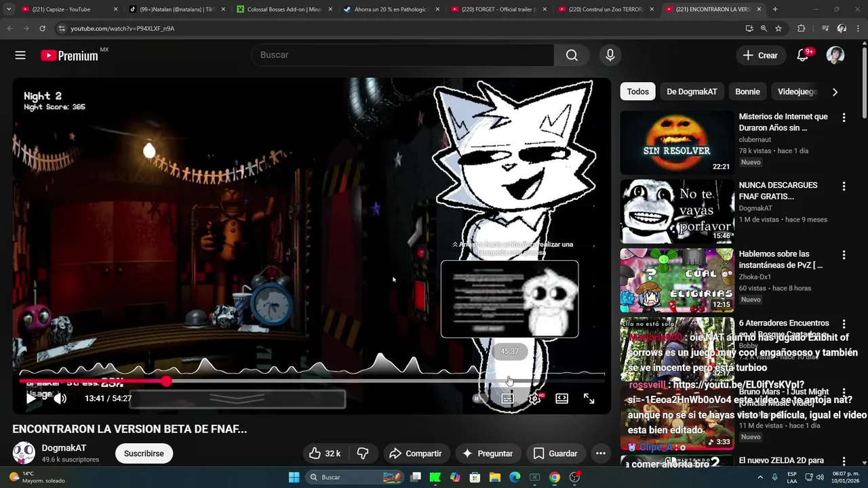
Task: Enter fullscreen mode
Action: click(589, 399)
